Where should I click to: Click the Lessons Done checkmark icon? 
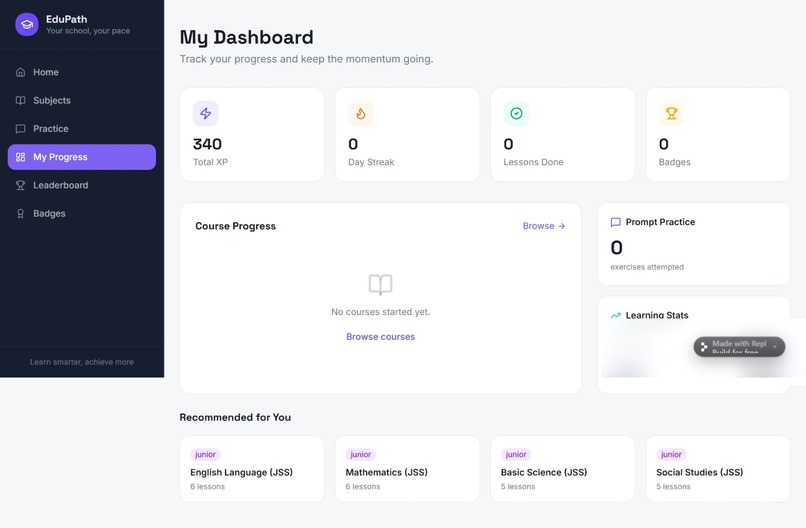516,113
